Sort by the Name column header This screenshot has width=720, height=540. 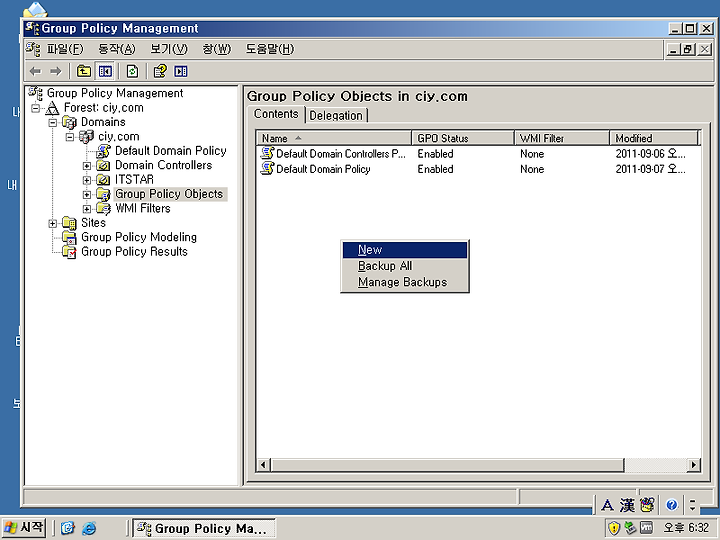(x=334, y=138)
